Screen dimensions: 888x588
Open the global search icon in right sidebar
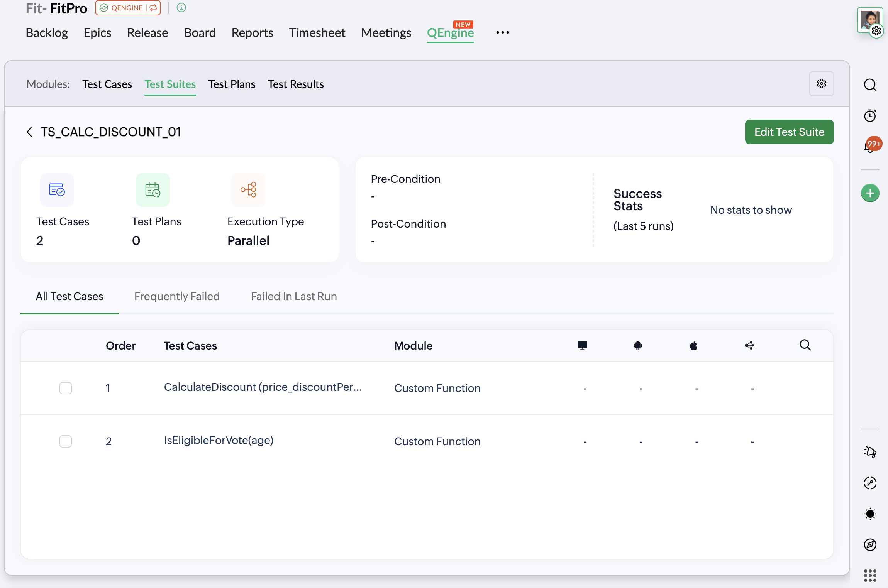[870, 84]
